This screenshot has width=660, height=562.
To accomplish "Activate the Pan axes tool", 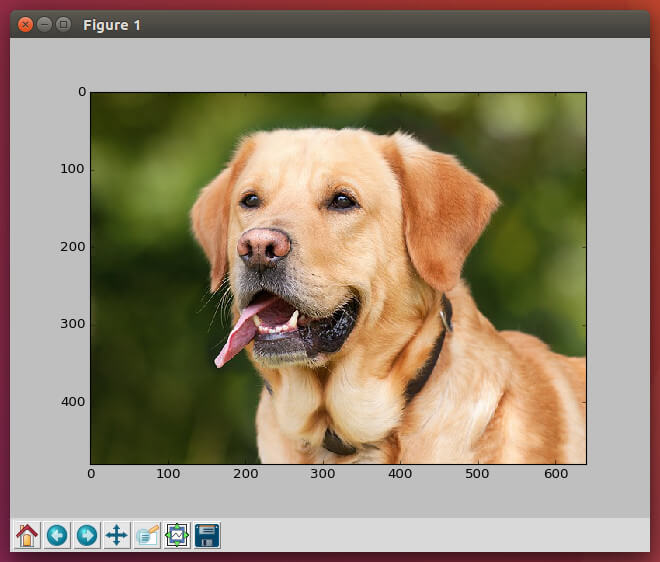I will (x=117, y=535).
